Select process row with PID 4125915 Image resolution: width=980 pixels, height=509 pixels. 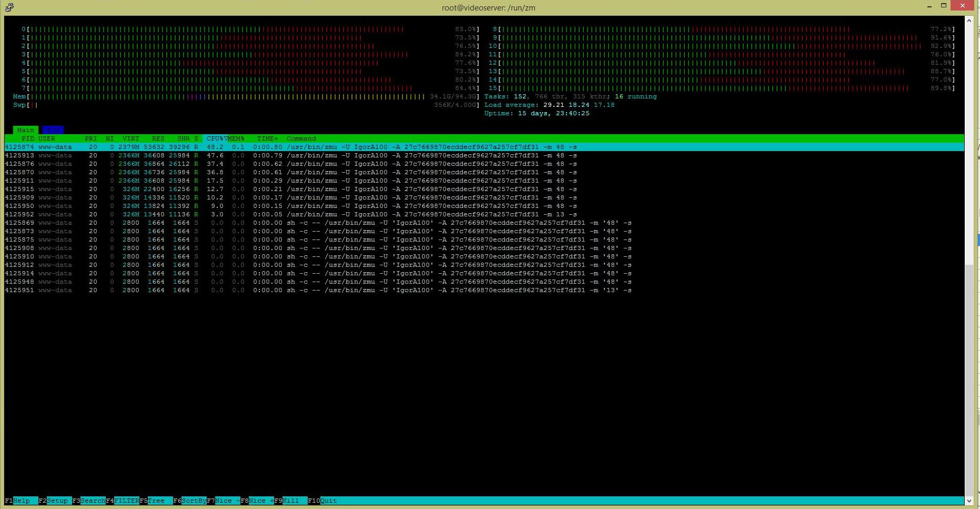click(x=484, y=189)
